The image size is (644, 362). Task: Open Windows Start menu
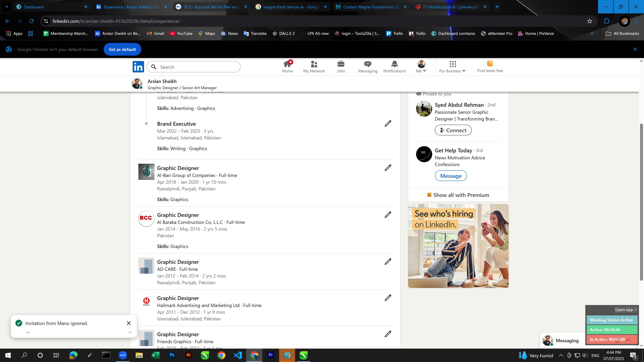[8, 355]
